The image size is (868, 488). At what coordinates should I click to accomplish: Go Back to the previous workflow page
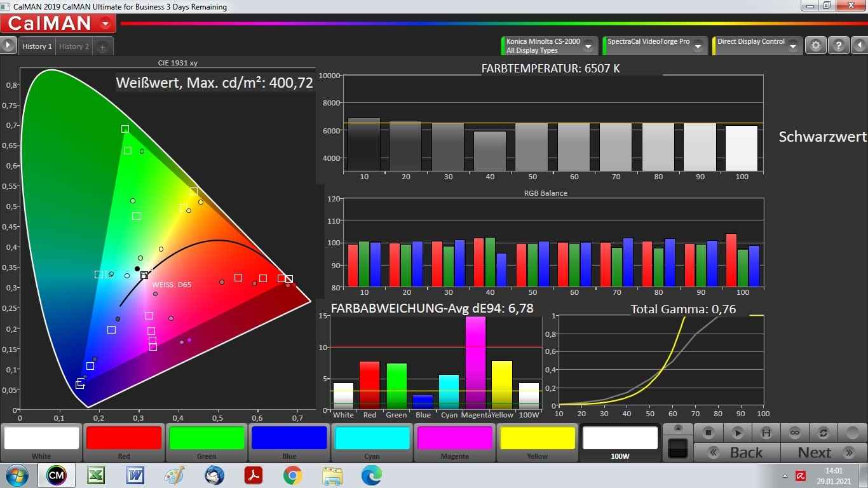pyautogui.click(x=737, y=452)
